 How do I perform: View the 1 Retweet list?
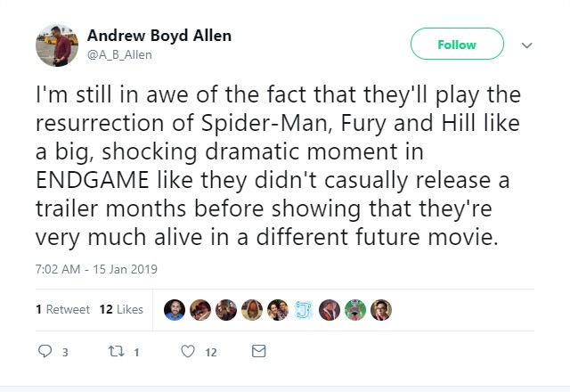(x=62, y=309)
